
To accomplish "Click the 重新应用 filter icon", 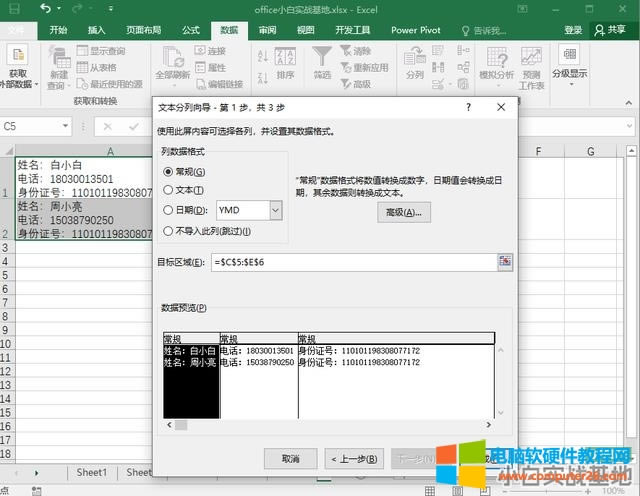I will (x=346, y=67).
